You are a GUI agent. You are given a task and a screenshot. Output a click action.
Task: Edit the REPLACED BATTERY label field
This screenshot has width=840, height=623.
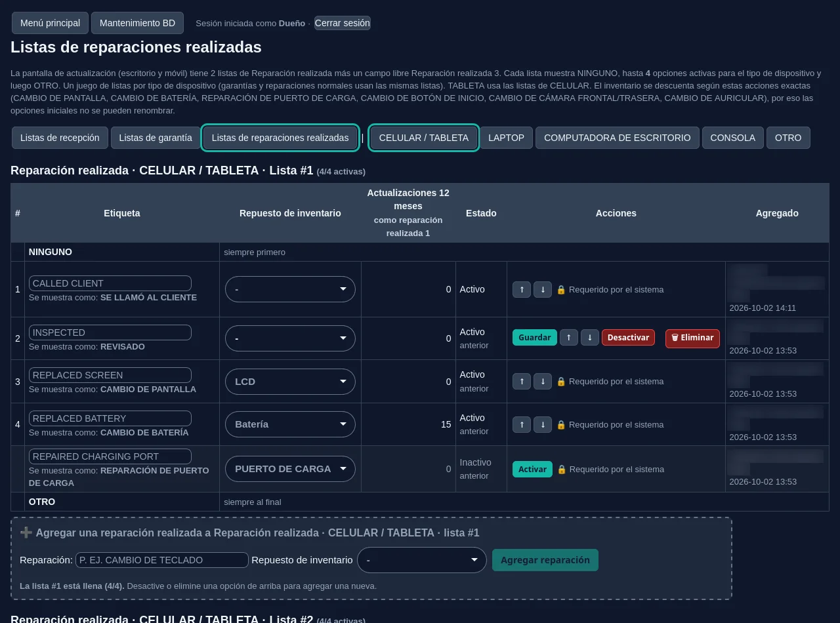(110, 418)
